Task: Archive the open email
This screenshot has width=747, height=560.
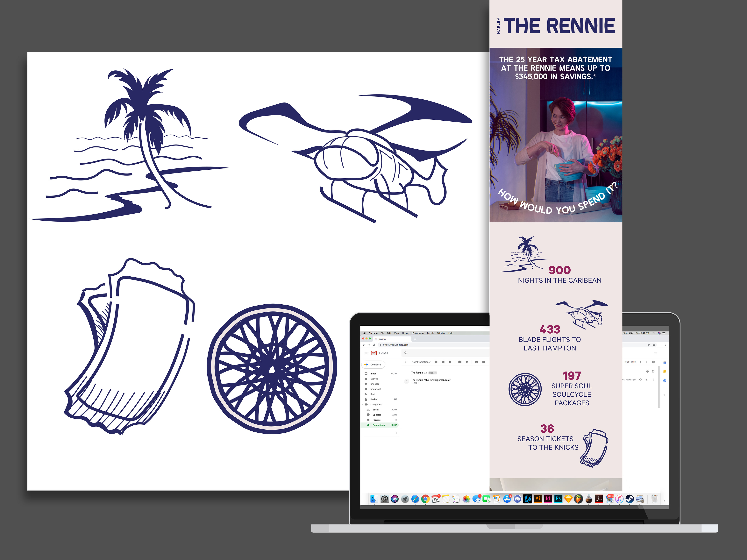Action: pos(436,362)
